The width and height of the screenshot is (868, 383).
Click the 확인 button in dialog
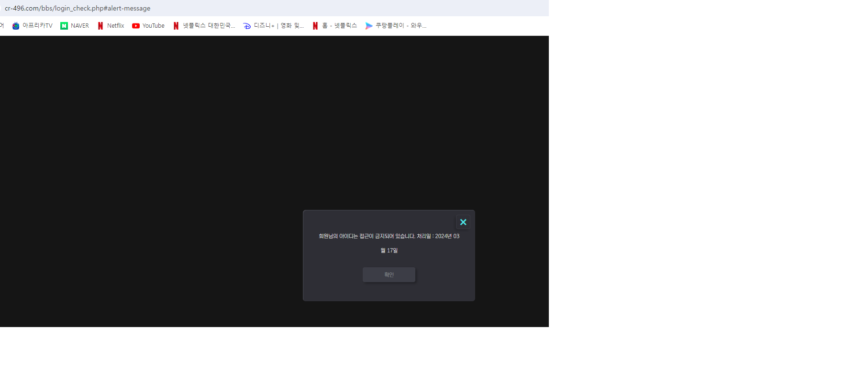tap(389, 274)
